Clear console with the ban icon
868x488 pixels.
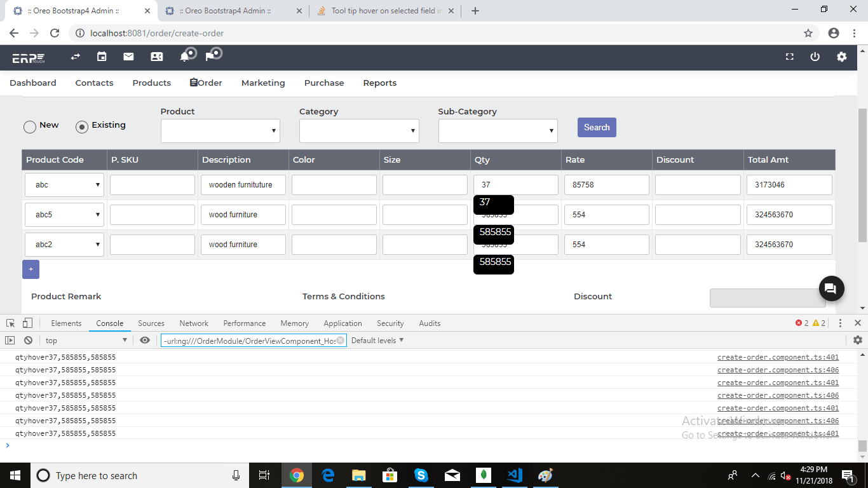tap(28, 341)
